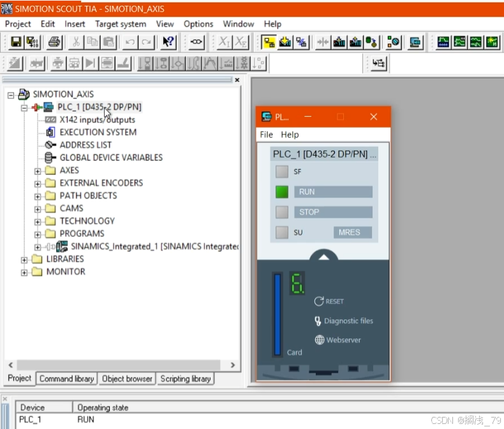Expand the PATH OBJECTS folder
The image size is (504, 429).
[38, 197]
